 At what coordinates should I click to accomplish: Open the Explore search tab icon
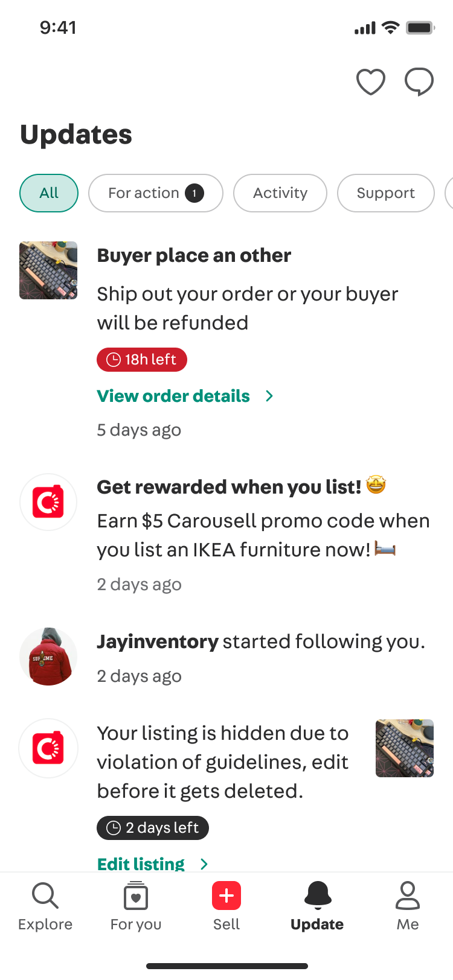[45, 896]
